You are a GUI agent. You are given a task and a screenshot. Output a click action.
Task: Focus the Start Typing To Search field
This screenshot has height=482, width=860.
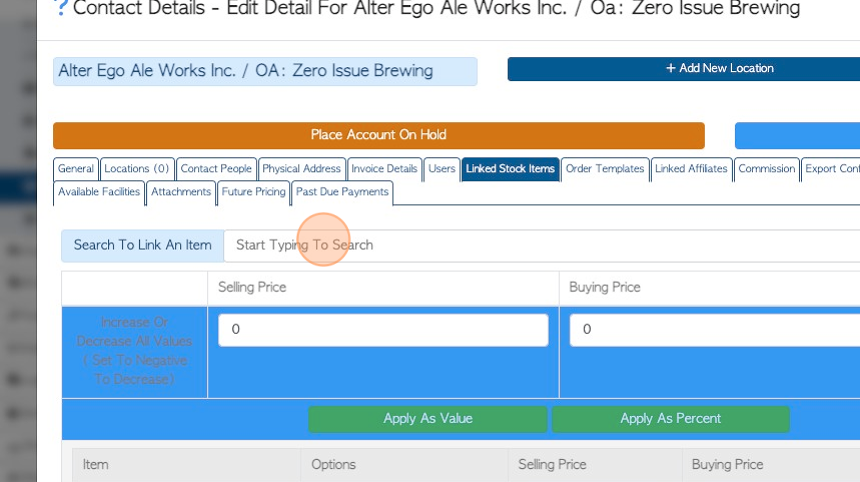(x=542, y=245)
